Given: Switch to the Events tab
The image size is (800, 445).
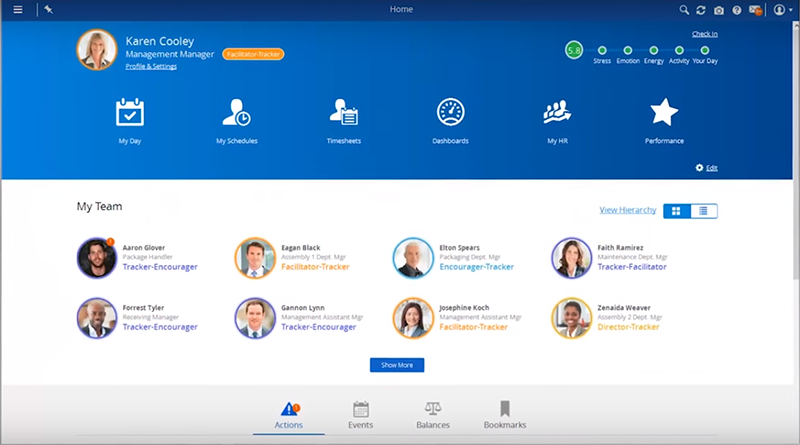Looking at the screenshot, I should click(x=361, y=415).
